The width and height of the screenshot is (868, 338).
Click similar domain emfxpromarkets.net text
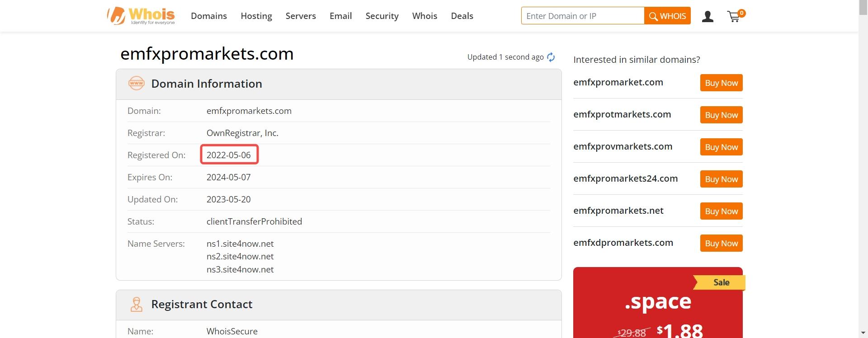(618, 211)
